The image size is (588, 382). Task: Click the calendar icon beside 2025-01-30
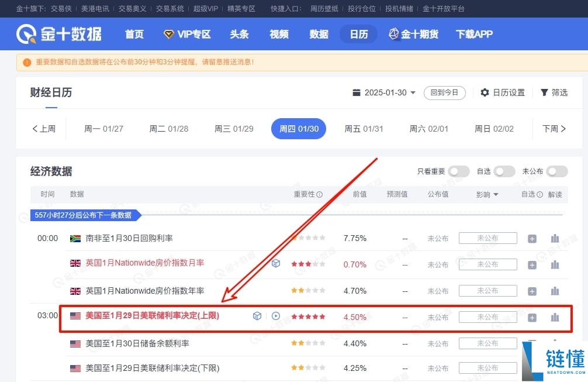tap(357, 92)
